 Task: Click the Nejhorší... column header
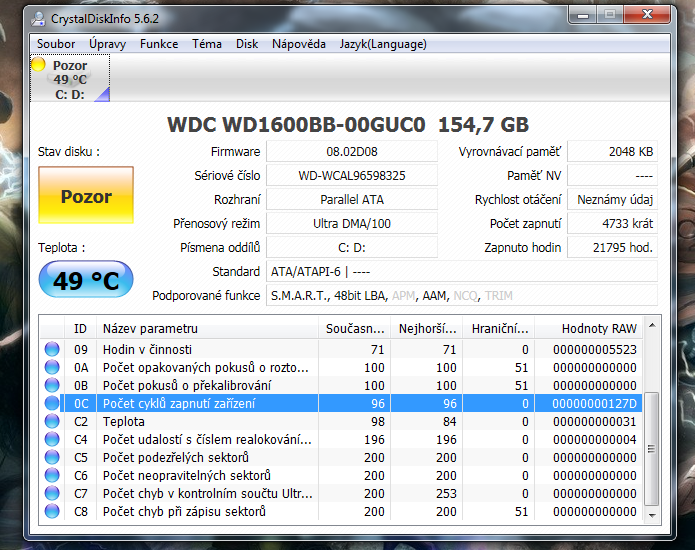pos(427,328)
